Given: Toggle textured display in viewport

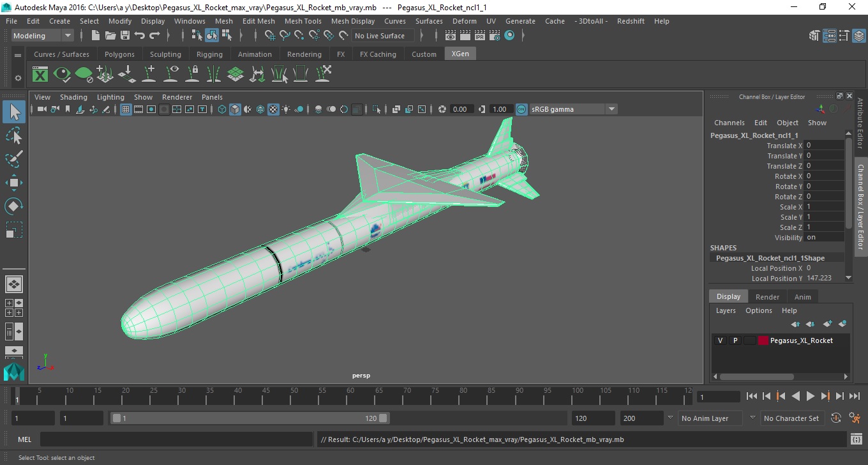Looking at the screenshot, I should click(x=273, y=109).
